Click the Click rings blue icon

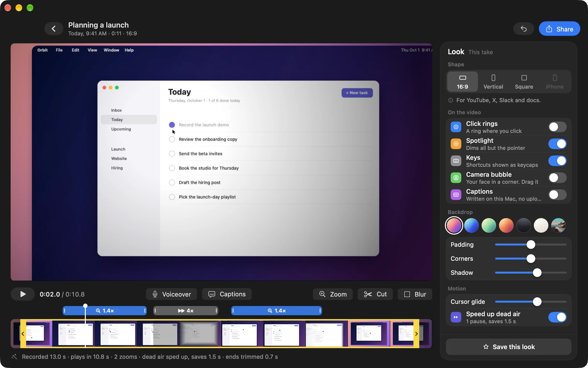(456, 127)
